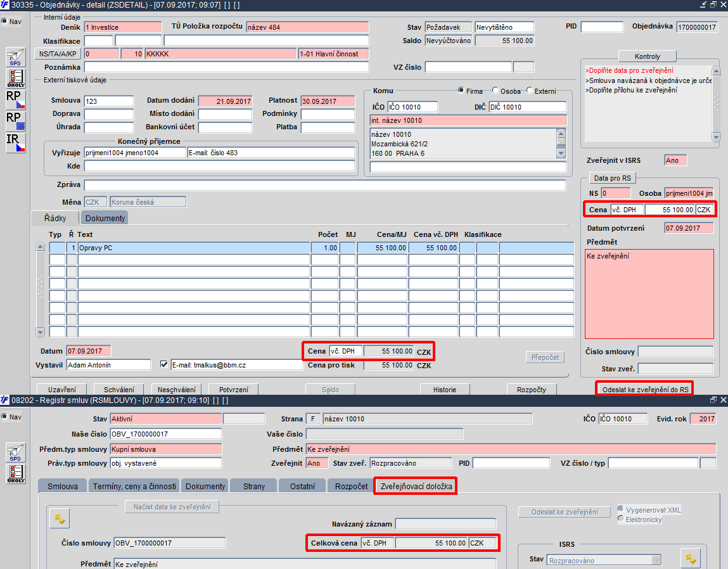Click scroll-up arrow of Kontroly list
The width and height of the screenshot is (728, 569).
(717, 70)
